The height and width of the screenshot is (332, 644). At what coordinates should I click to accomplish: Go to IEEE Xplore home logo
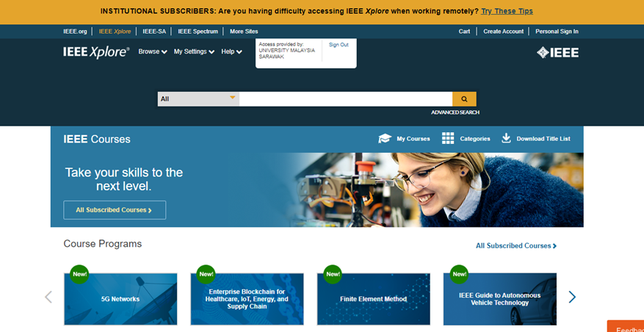pyautogui.click(x=96, y=52)
